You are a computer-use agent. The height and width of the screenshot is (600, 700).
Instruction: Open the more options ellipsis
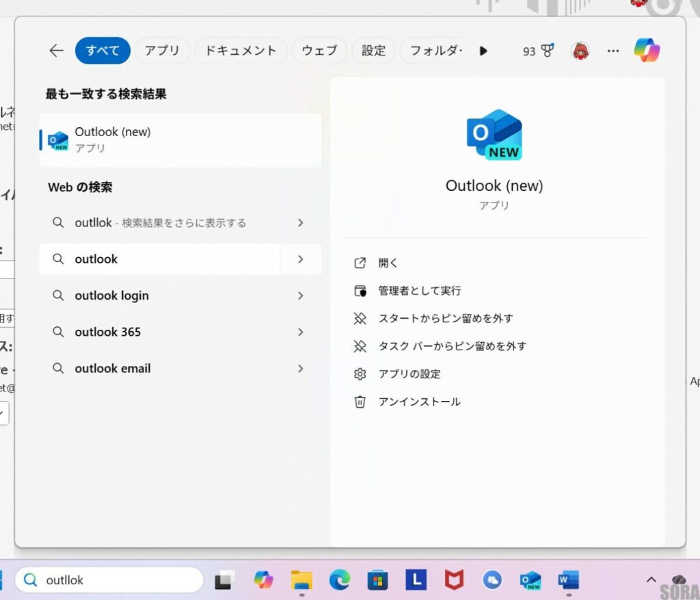pos(613,51)
